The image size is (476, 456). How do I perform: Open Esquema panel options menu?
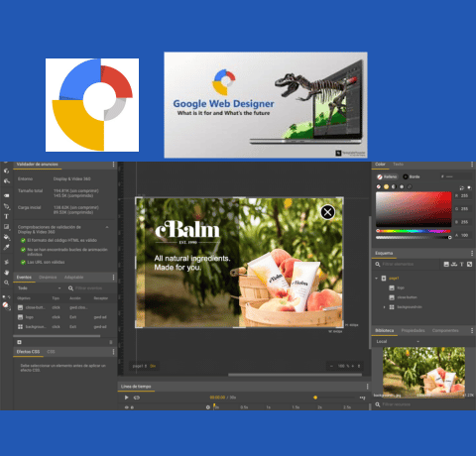(472, 253)
